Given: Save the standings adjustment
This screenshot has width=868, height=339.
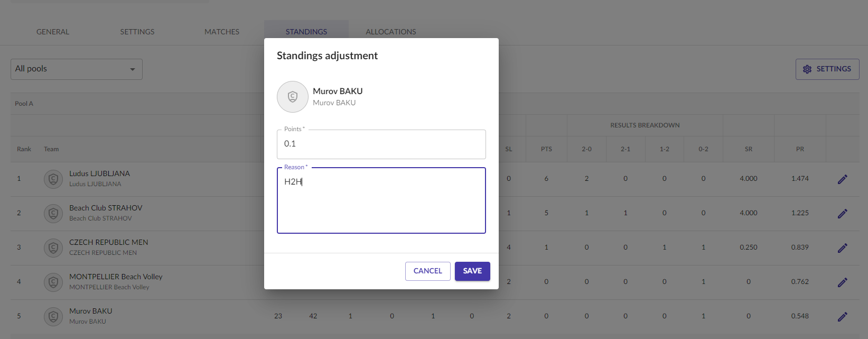Looking at the screenshot, I should point(472,271).
